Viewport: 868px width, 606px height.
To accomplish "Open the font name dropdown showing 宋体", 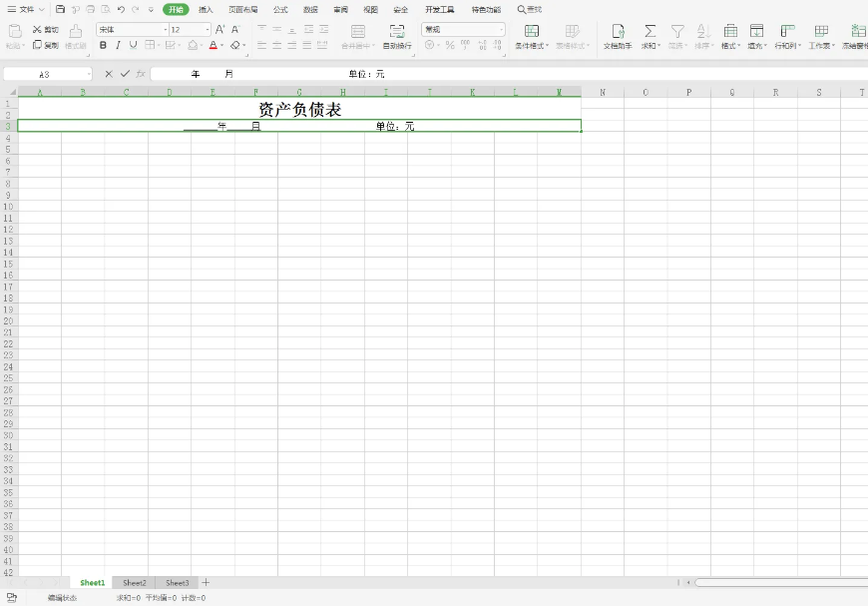I will click(x=132, y=30).
